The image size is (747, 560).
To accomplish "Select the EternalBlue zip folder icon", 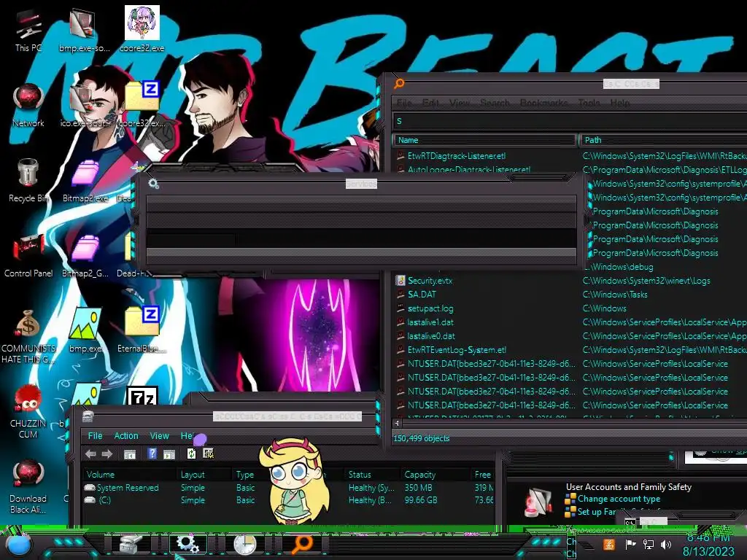I will click(x=142, y=330).
